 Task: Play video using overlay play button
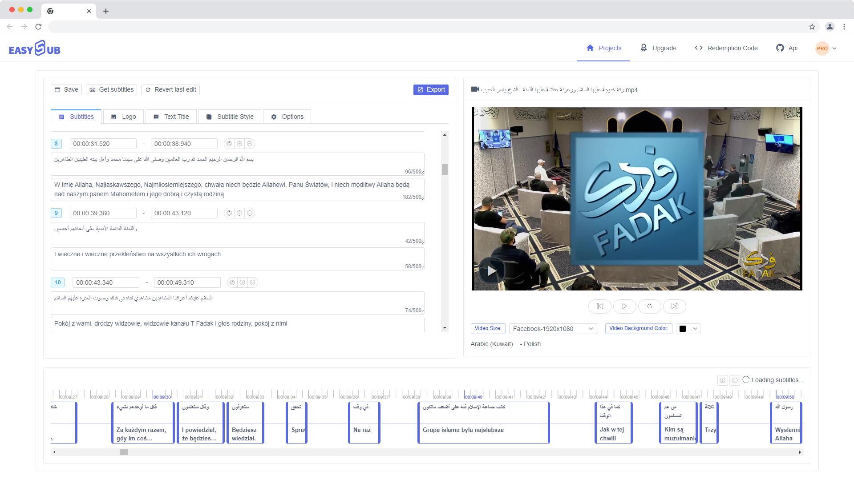[x=491, y=270]
